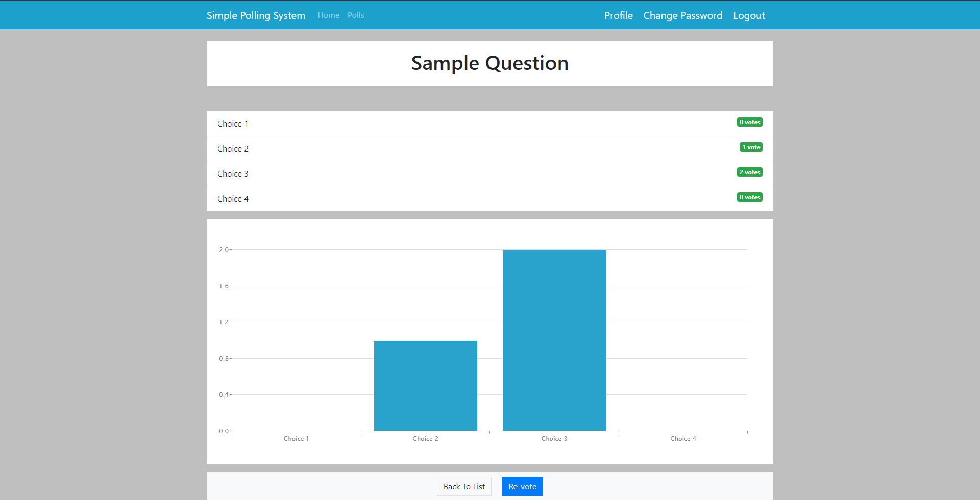The height and width of the screenshot is (500, 980).
Task: Click the Back To List button
Action: 464,486
